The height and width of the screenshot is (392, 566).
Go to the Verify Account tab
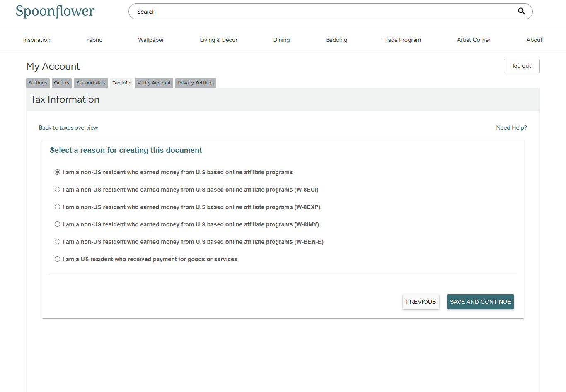[154, 83]
